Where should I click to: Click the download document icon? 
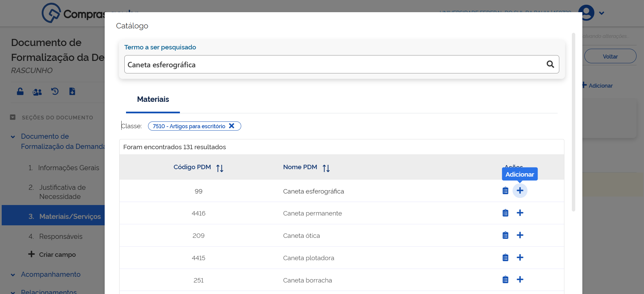tap(72, 91)
